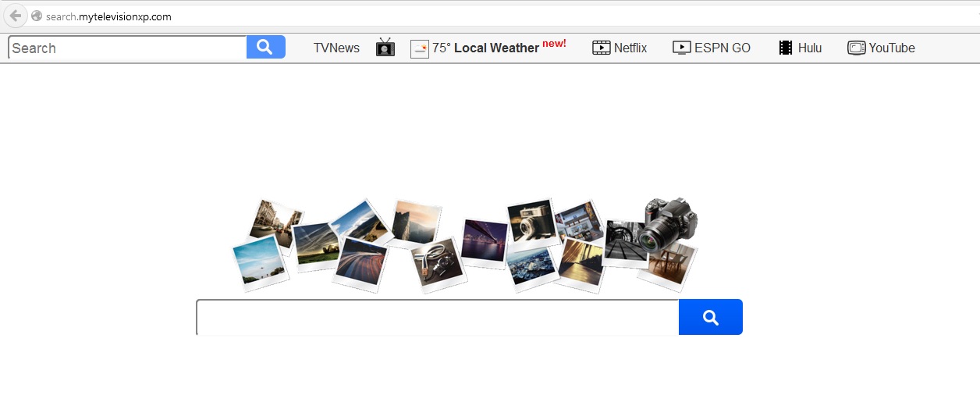The image size is (980, 420).
Task: Click the red "new!" label
Action: click(x=554, y=44)
